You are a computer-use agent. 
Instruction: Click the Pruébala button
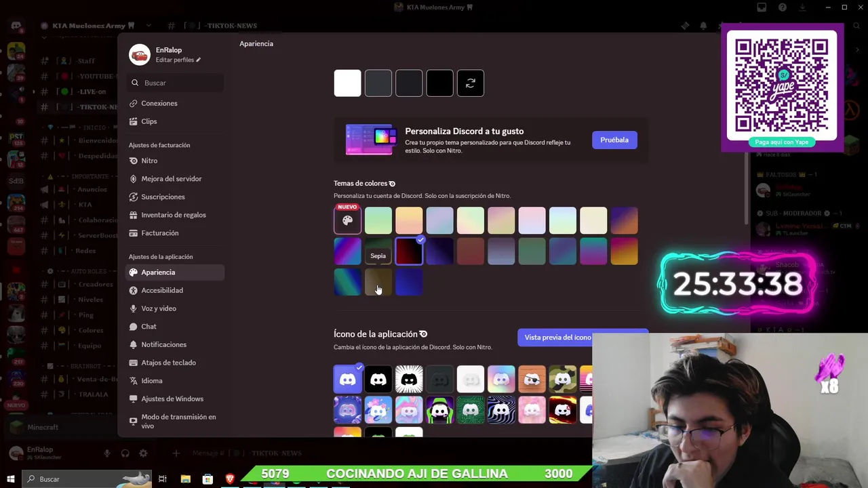tap(614, 140)
